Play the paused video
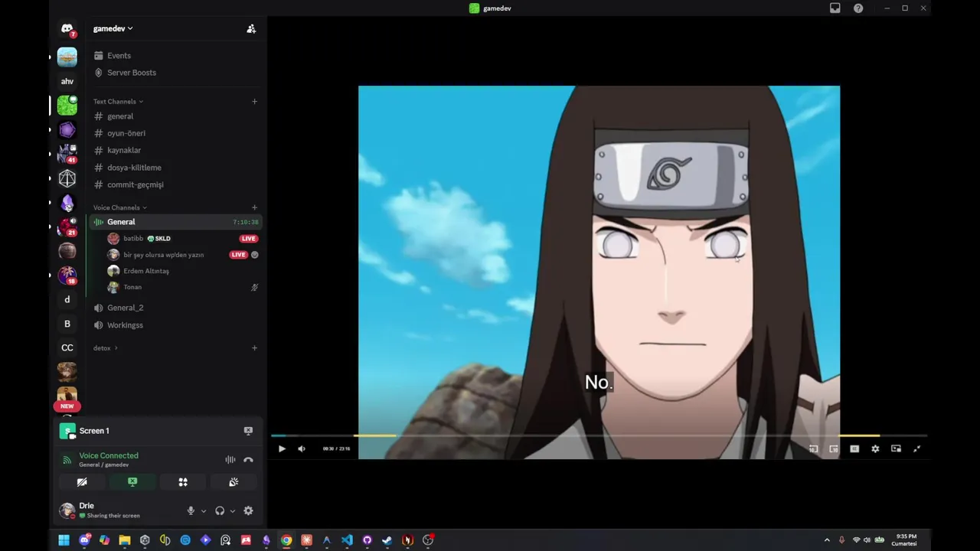The height and width of the screenshot is (551, 980). point(281,448)
